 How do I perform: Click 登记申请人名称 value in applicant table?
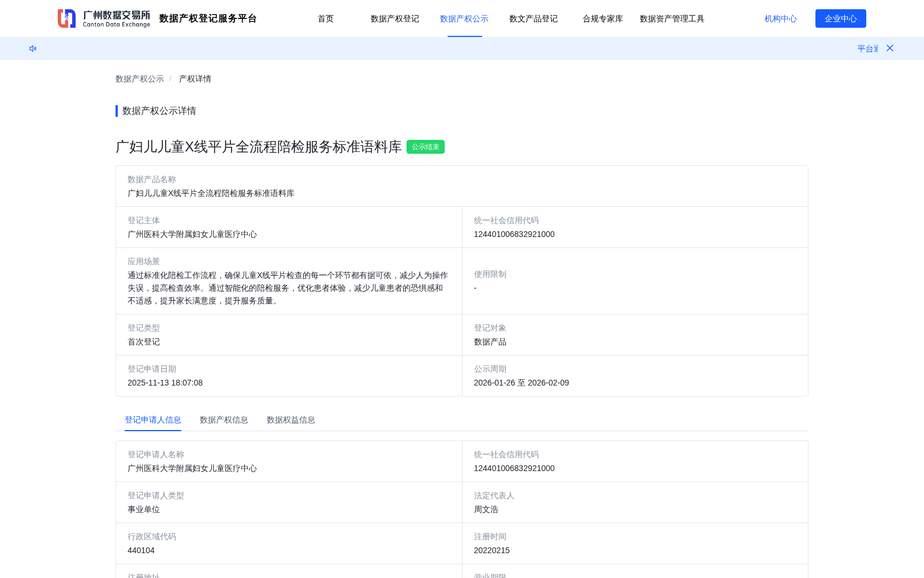pyautogui.click(x=192, y=468)
